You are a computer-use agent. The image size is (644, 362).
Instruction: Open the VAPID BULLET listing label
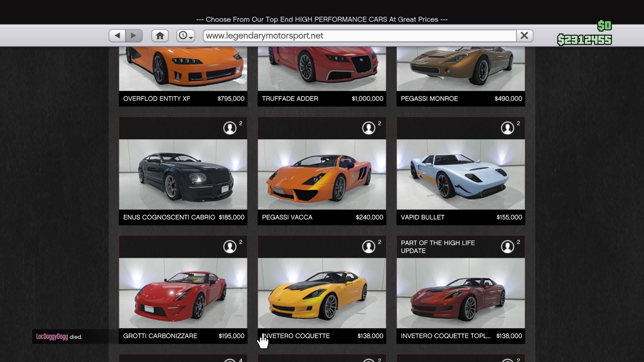point(423,217)
